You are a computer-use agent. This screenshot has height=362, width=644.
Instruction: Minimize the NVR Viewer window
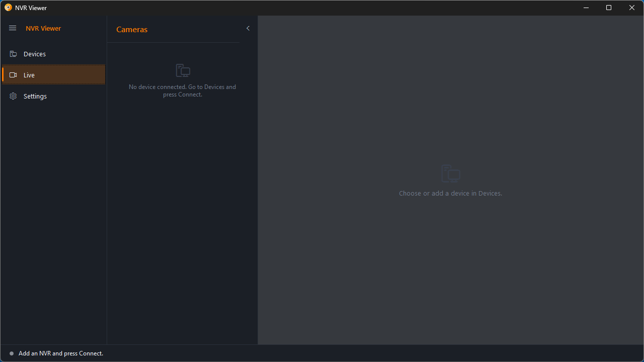click(x=586, y=8)
